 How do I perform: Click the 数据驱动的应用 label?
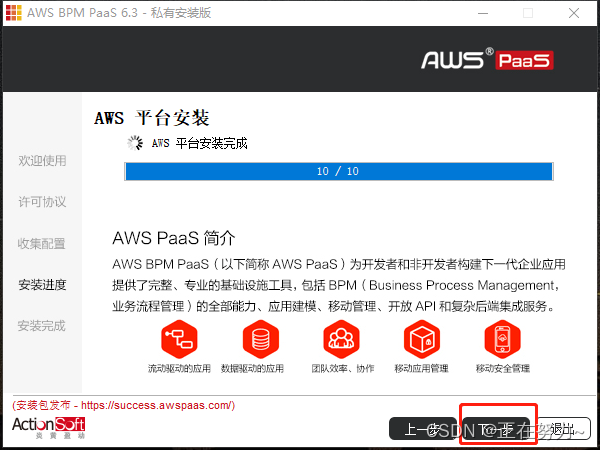click(252, 368)
